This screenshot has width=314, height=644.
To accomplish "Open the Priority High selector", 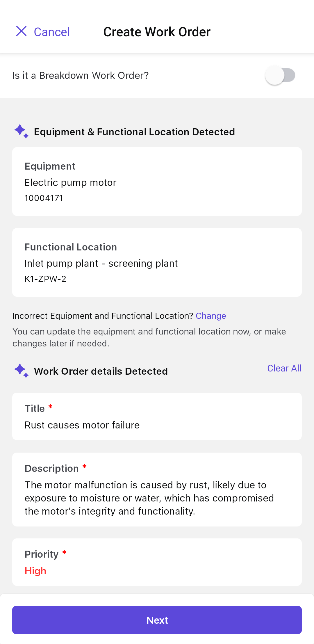I will point(157,562).
